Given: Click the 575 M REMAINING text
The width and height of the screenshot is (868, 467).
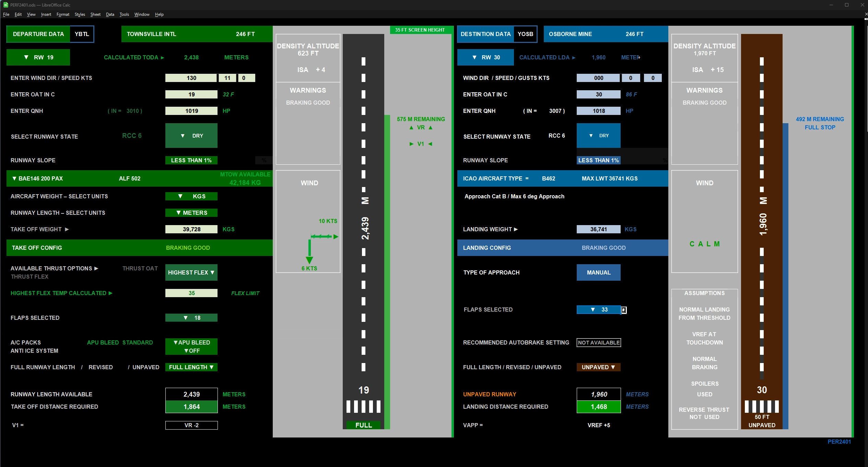Looking at the screenshot, I should point(421,119).
